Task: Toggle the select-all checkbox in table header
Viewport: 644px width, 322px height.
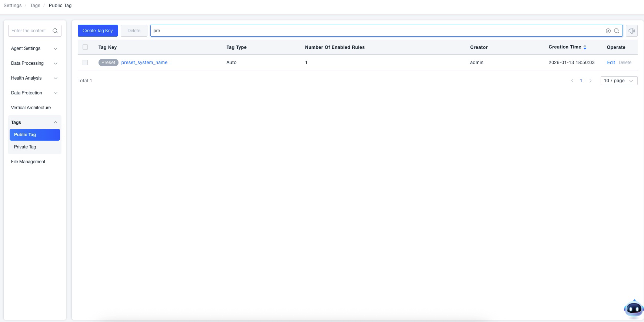Action: 85,47
